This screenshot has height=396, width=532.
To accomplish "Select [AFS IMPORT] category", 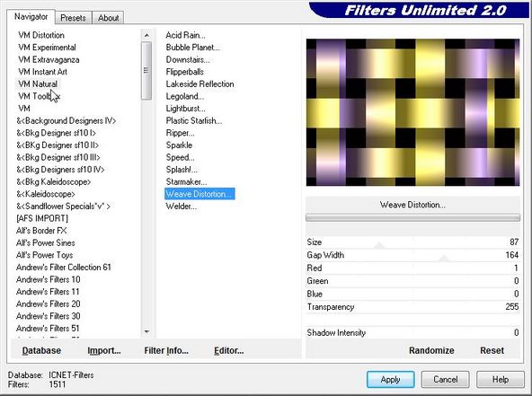I will 42,218.
